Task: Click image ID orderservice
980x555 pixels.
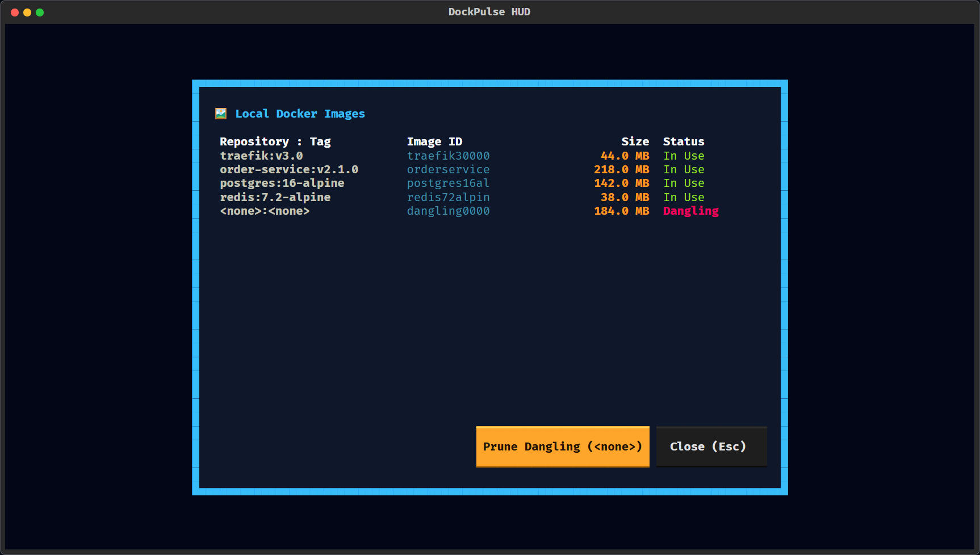Action: click(x=449, y=169)
